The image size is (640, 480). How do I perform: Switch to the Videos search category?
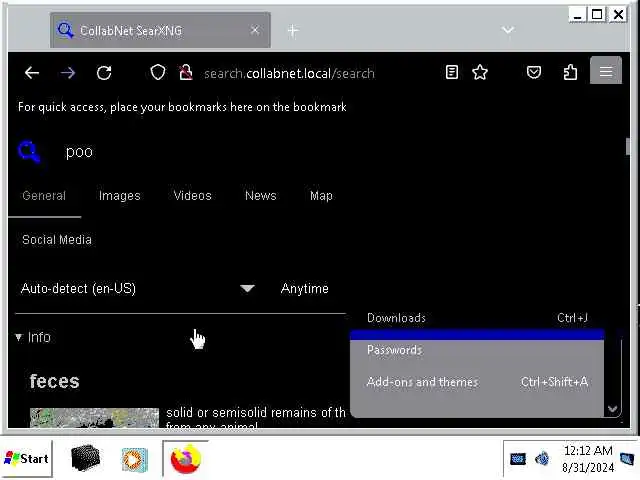192,196
